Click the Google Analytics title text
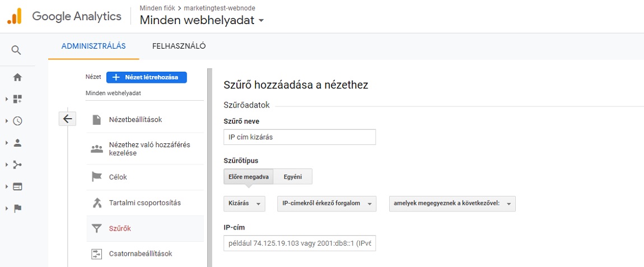This screenshot has height=267, width=644. (x=77, y=16)
